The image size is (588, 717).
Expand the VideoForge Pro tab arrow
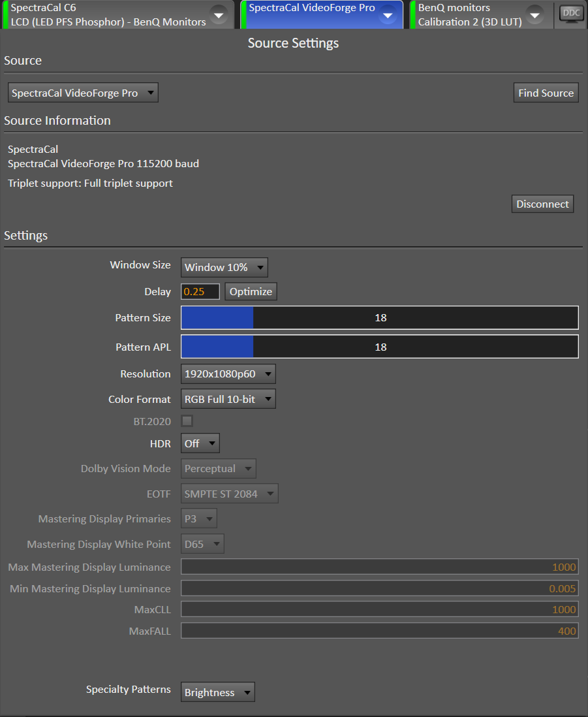point(388,15)
